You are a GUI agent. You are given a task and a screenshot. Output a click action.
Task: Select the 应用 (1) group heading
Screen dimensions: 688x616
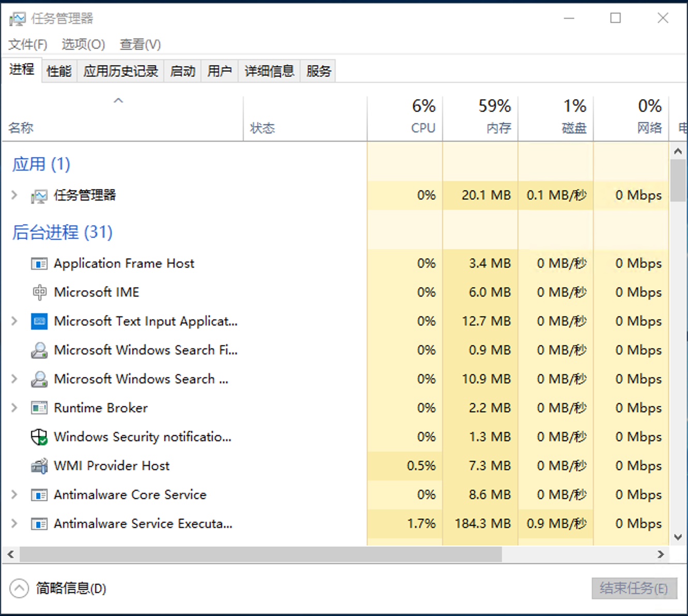(x=41, y=164)
